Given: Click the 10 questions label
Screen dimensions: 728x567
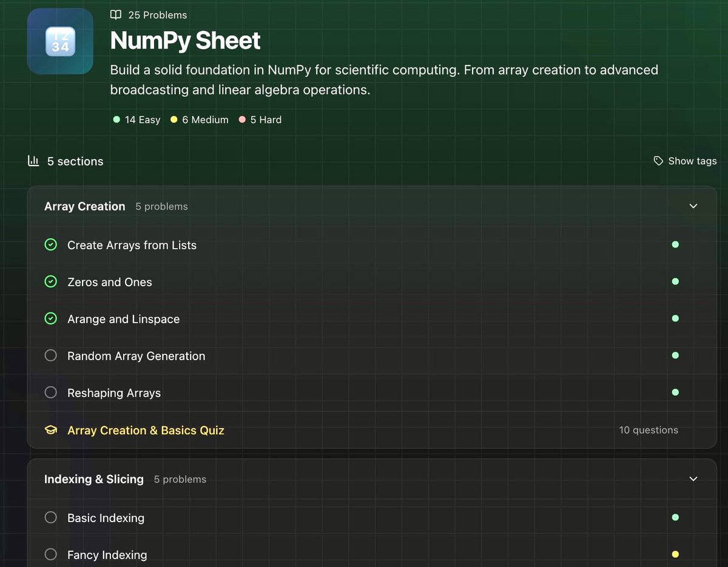Looking at the screenshot, I should [649, 430].
